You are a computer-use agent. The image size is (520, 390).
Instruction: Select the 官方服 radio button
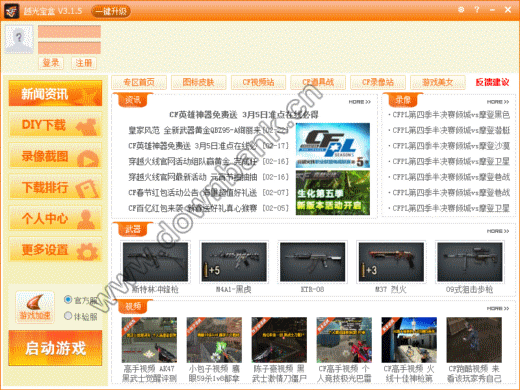(68, 300)
